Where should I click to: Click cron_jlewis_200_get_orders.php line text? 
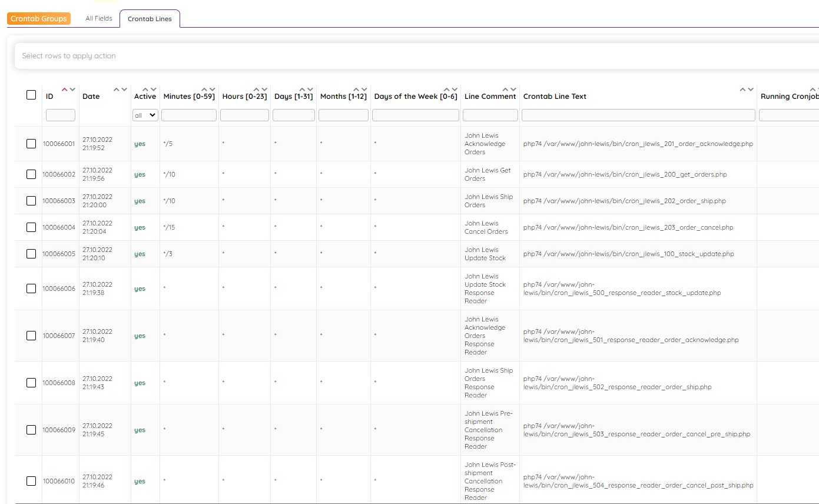point(625,174)
